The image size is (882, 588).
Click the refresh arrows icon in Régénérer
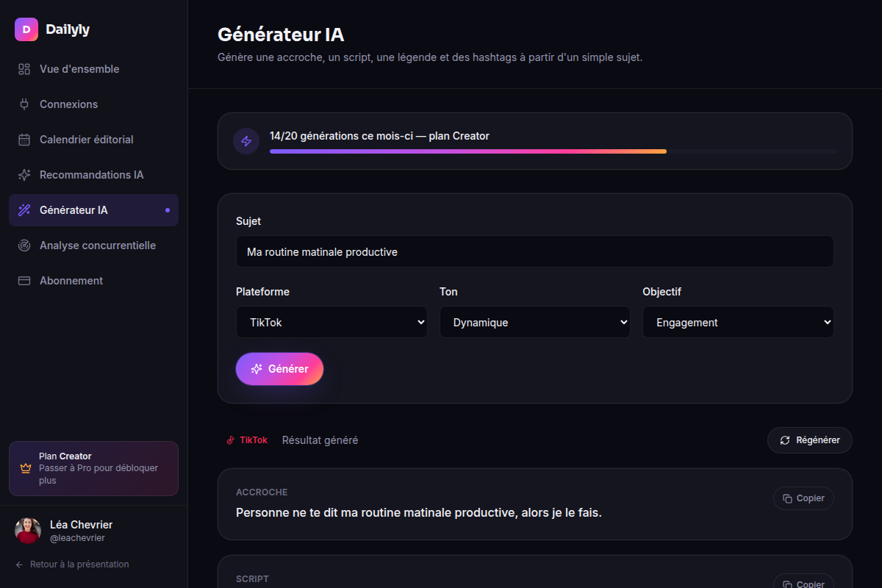785,440
